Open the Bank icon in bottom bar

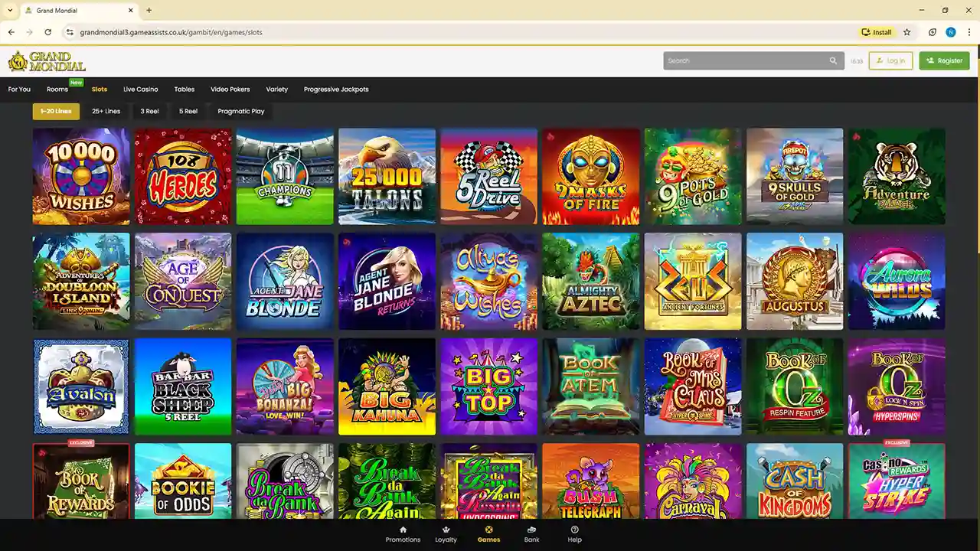click(x=531, y=530)
